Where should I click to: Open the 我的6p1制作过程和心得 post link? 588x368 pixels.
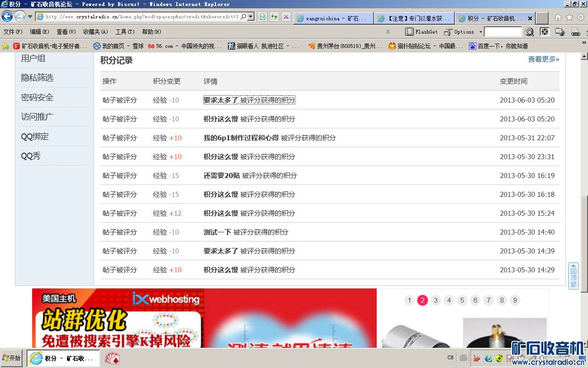(241, 138)
